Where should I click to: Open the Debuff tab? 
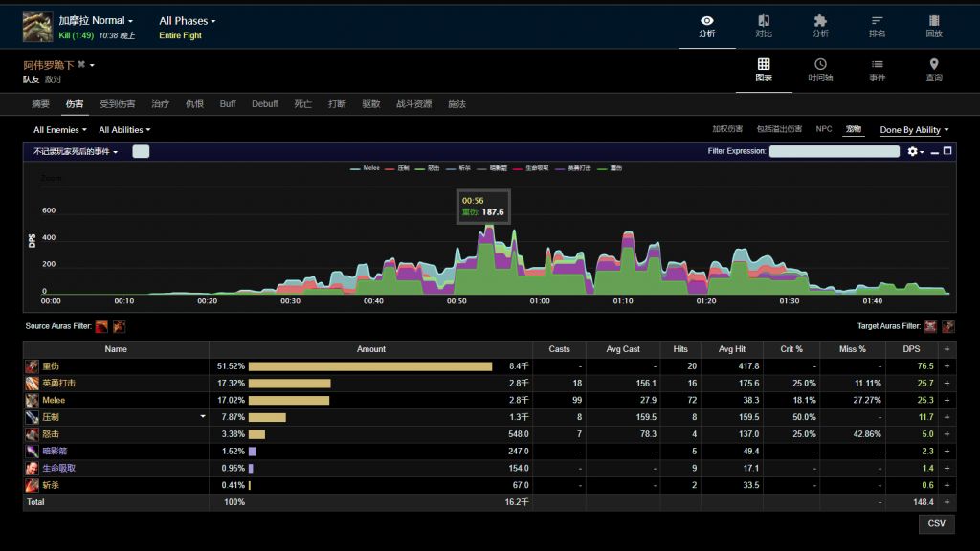(x=265, y=104)
